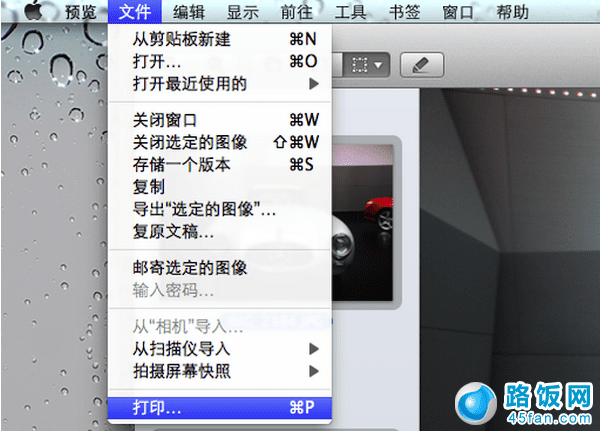Expand 拍摄屏幕快照 submenu

(x=220, y=371)
